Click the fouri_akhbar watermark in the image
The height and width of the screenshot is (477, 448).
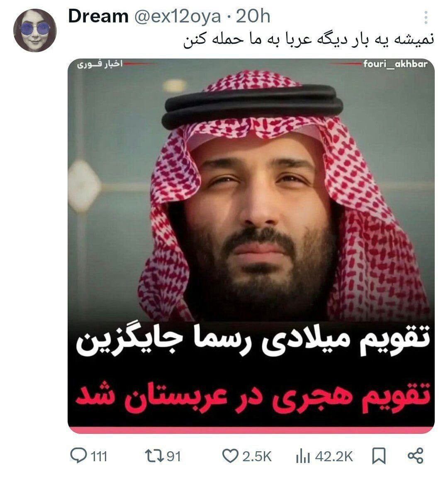395,64
